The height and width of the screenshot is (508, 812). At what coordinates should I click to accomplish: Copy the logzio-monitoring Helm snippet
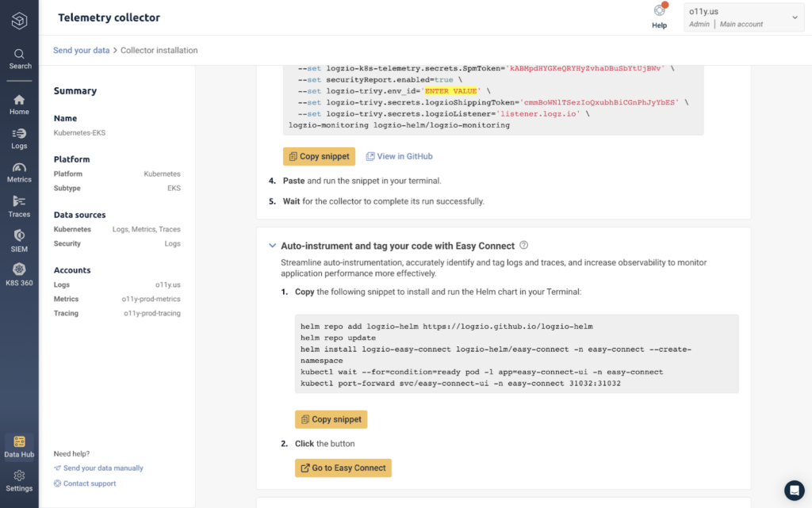click(x=319, y=156)
